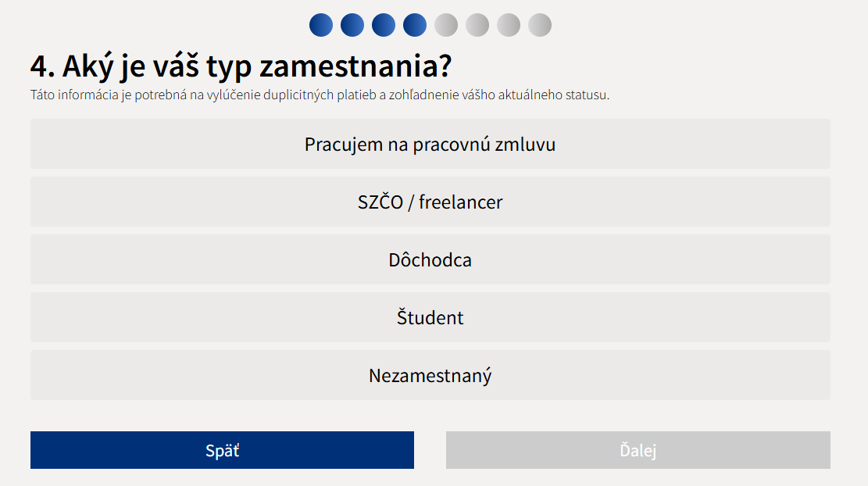Choose the 'SZČO / freelancer' option
Screen dimensions: 868x486
tap(430, 202)
